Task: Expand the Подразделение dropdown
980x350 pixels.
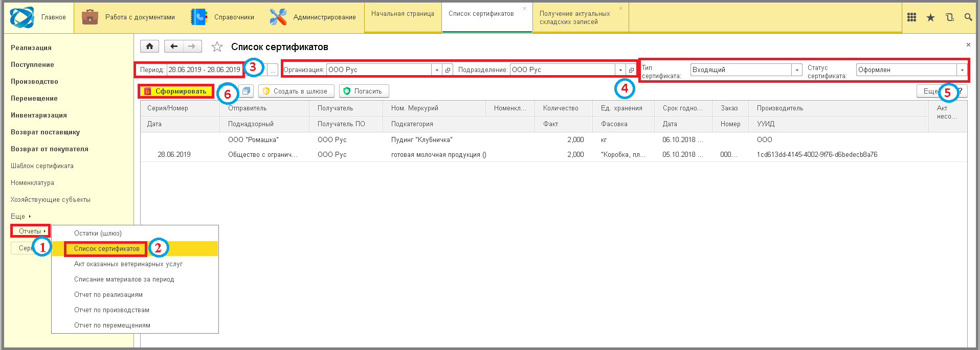Action: [620, 70]
